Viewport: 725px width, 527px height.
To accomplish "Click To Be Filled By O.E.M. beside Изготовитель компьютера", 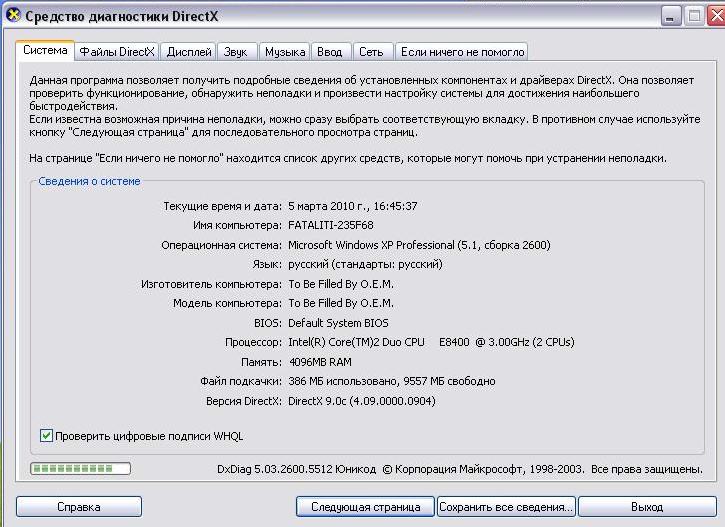I will 341,284.
